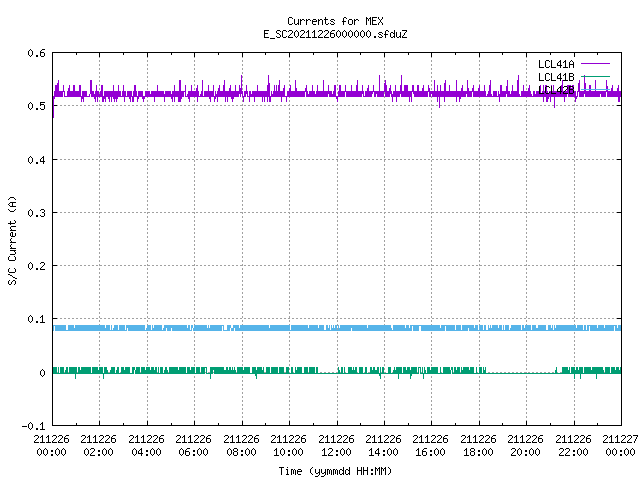Click the x-axis label 'Time (yymmdd HH:MM)'

point(335,471)
